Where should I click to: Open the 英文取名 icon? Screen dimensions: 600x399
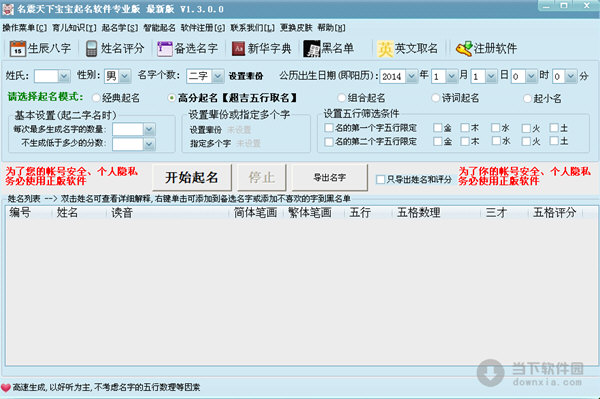pos(385,49)
